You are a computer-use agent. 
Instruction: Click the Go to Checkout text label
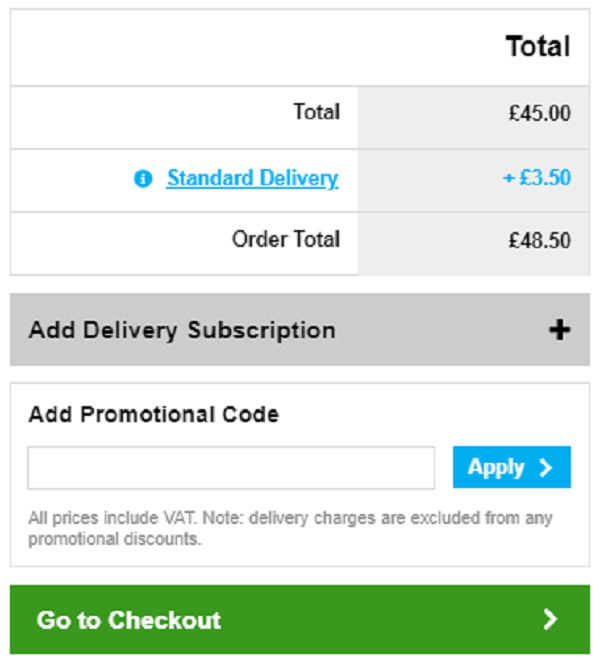[x=129, y=620]
